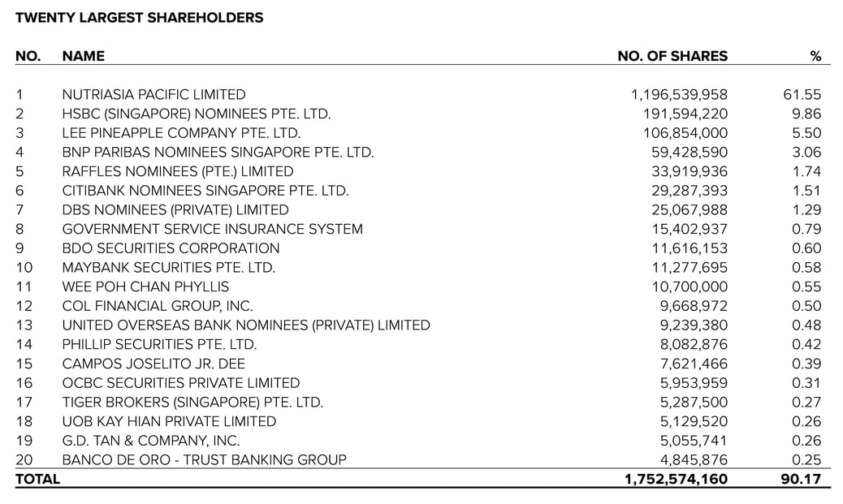Click TIGER BROKERS (SINGAPORE) PTE. LTD.
Image resolution: width=843 pixels, height=504 pixels.
pos(192,402)
